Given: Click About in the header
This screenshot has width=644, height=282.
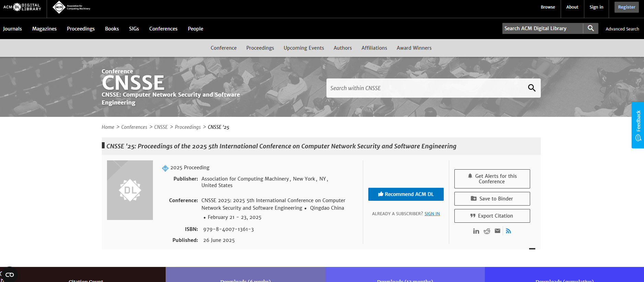Looking at the screenshot, I should [572, 7].
